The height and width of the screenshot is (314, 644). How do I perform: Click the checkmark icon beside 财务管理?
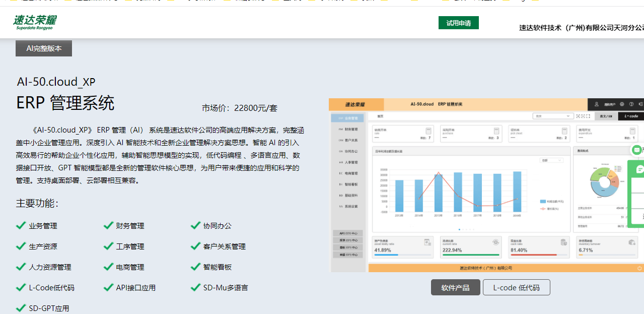pyautogui.click(x=108, y=225)
